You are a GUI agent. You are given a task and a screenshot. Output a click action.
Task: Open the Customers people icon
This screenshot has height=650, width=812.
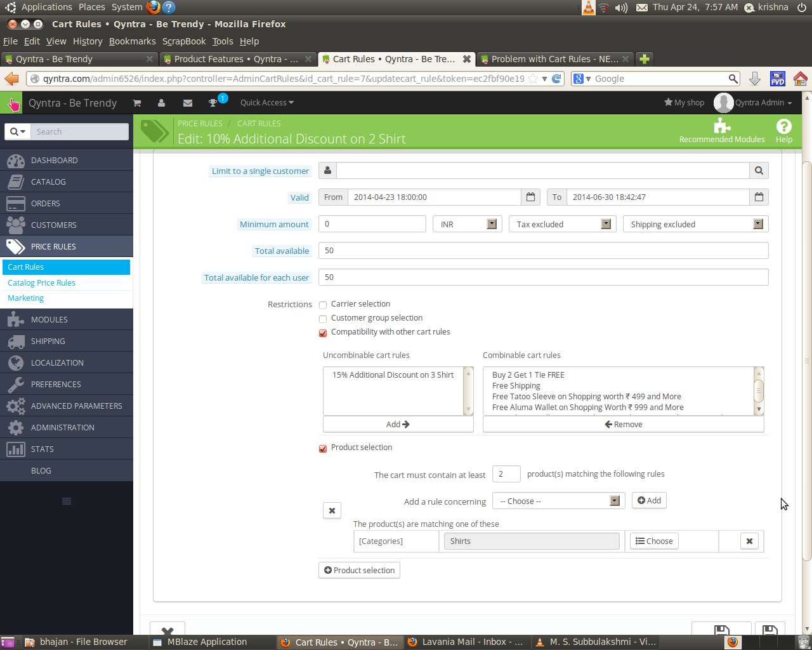point(15,225)
